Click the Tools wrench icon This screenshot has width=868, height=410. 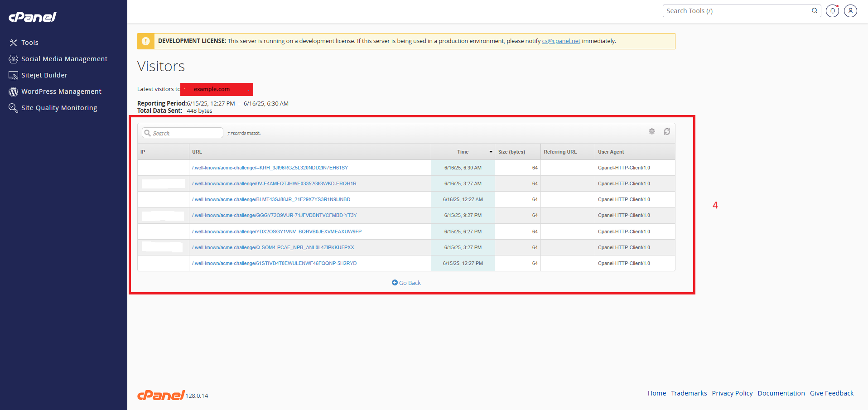tap(13, 43)
